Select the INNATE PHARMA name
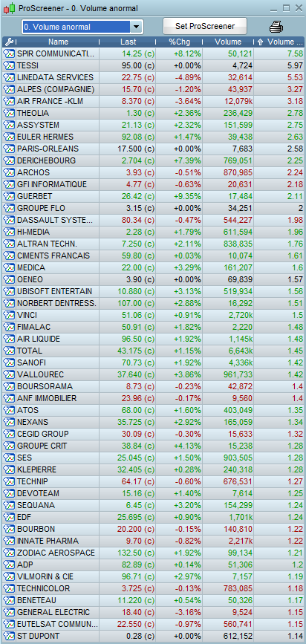This screenshot has height=644, width=306. pyautogui.click(x=48, y=541)
